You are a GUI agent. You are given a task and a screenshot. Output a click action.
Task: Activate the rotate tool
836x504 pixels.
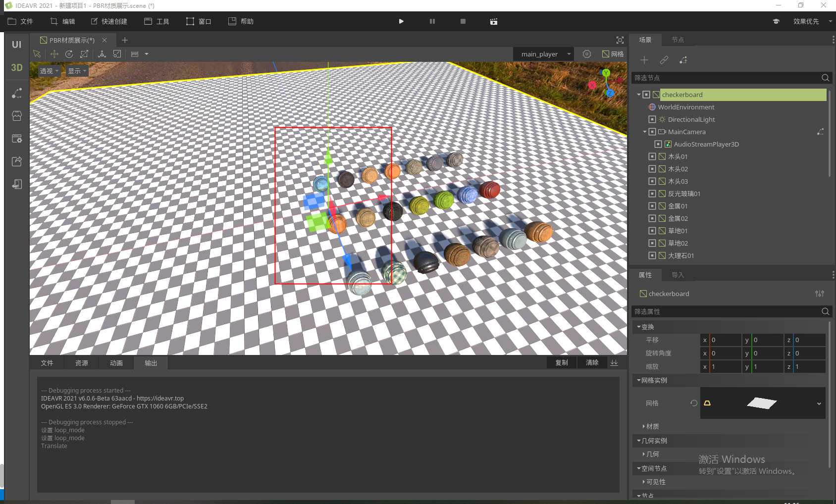69,54
